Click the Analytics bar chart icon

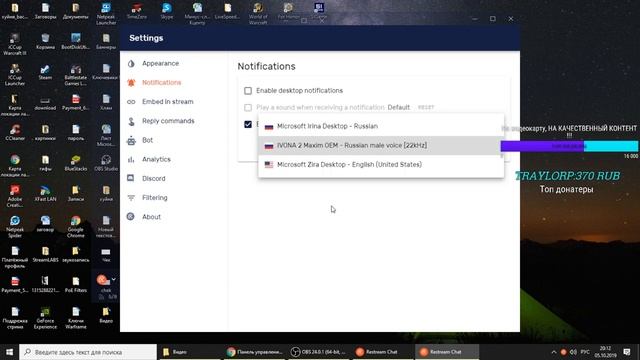coord(131,159)
